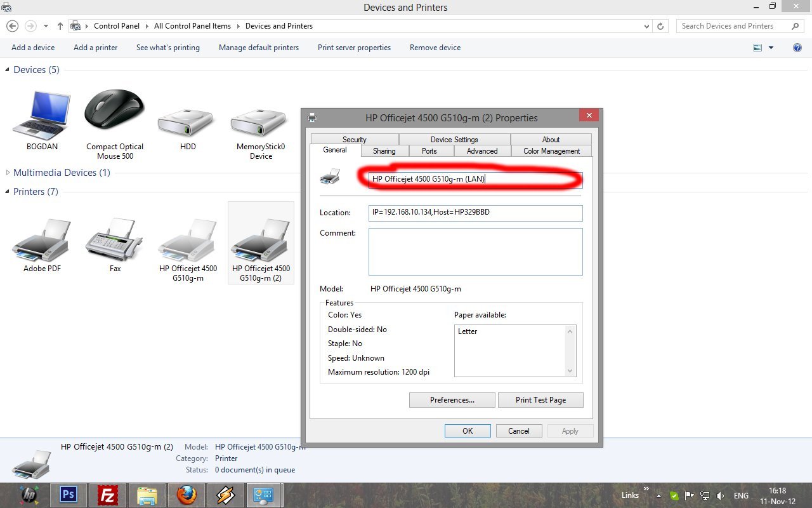Open the recent locations dropdown arrow
Viewport: 812px width, 508px height.
coord(46,27)
